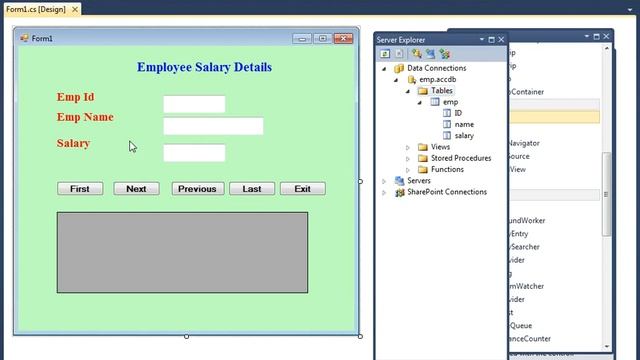Collapse the Data Connections node
Viewport: 640px width, 360px height.
coord(384,69)
